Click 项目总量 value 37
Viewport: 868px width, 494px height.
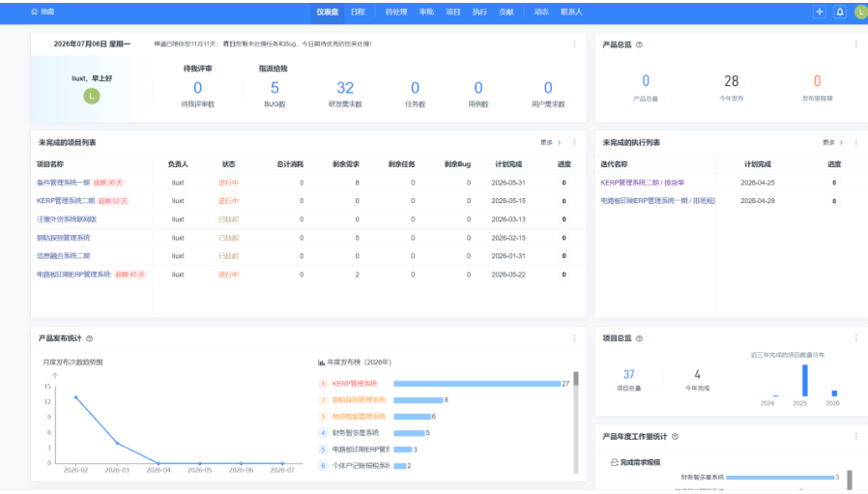pyautogui.click(x=629, y=375)
